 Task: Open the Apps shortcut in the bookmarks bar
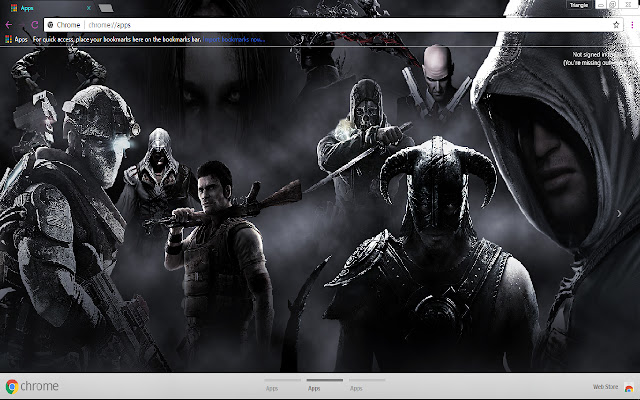[x=16, y=40]
